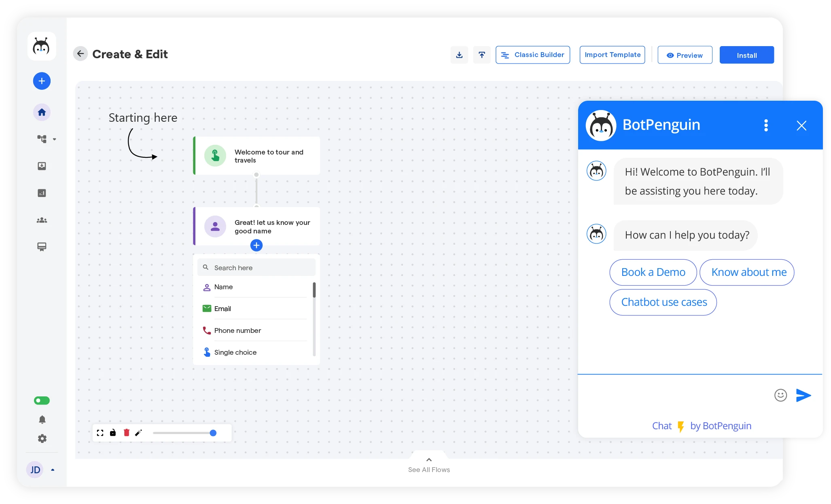
Task: Click the analytics bar chart icon in sidebar
Action: pyautogui.click(x=42, y=193)
